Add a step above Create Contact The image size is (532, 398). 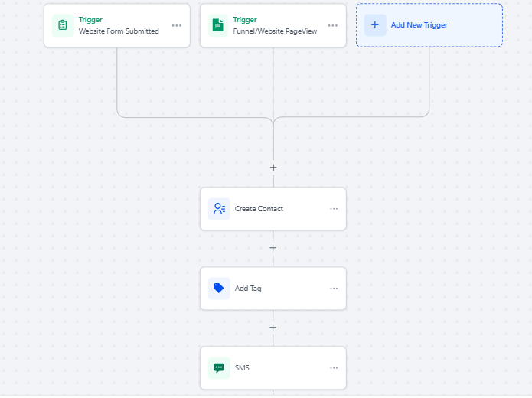pos(273,167)
